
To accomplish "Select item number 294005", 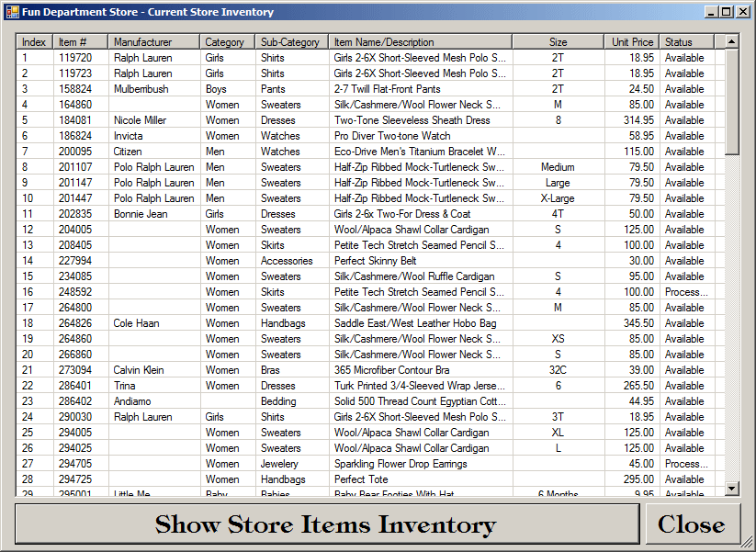I will [x=75, y=433].
